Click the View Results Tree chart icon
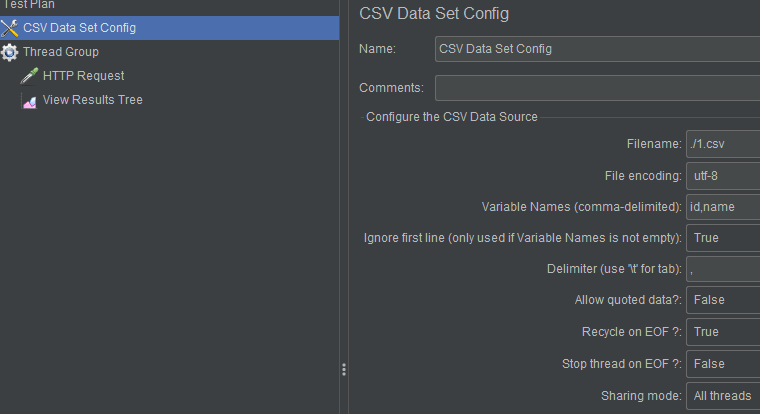 click(x=30, y=100)
